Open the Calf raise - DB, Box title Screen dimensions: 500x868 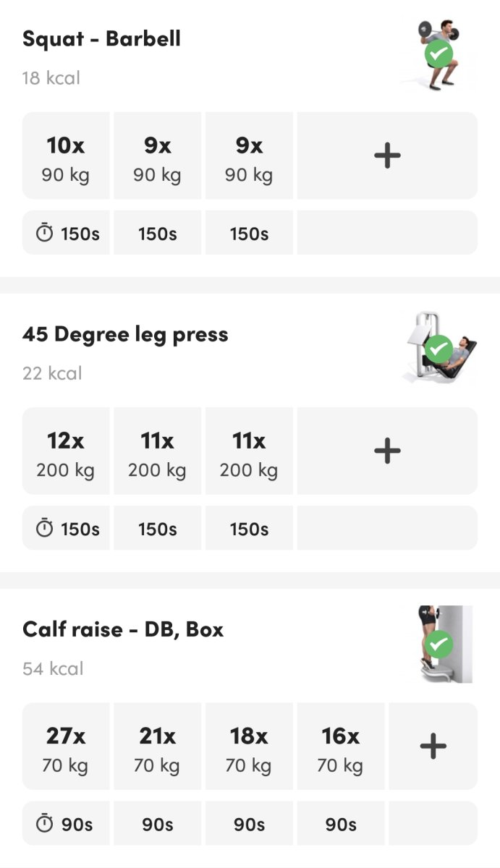tap(123, 629)
